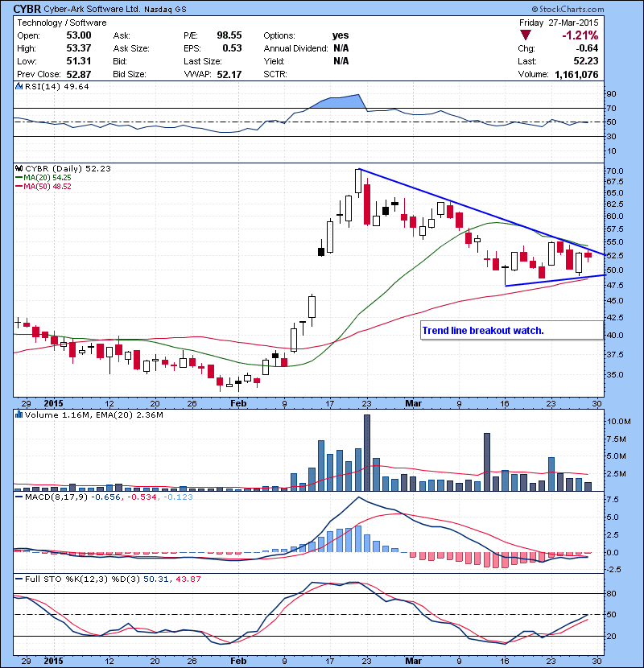The width and height of the screenshot is (644, 668).
Task: Click the descending blue upper trend line
Action: coord(482,212)
